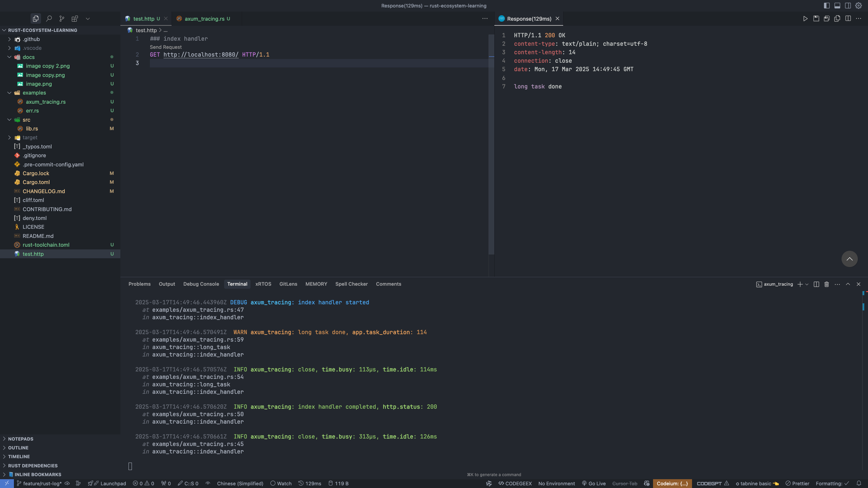Run the request with play icon
Image resolution: width=868 pixels, height=488 pixels.
click(x=805, y=19)
